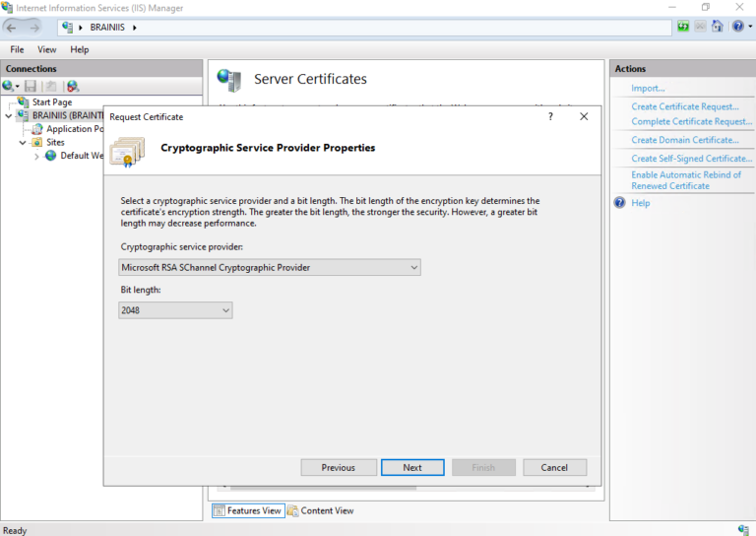Open the Bit length 2048 dropdown

(x=175, y=310)
